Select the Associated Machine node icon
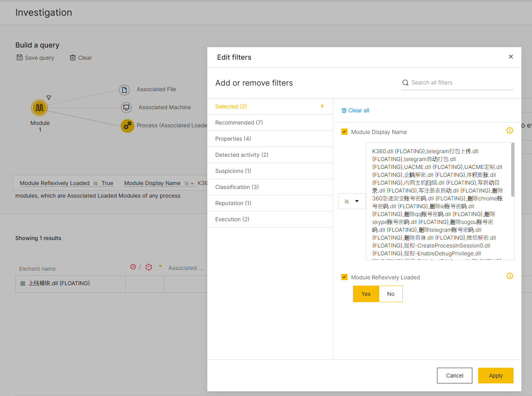 click(x=126, y=107)
